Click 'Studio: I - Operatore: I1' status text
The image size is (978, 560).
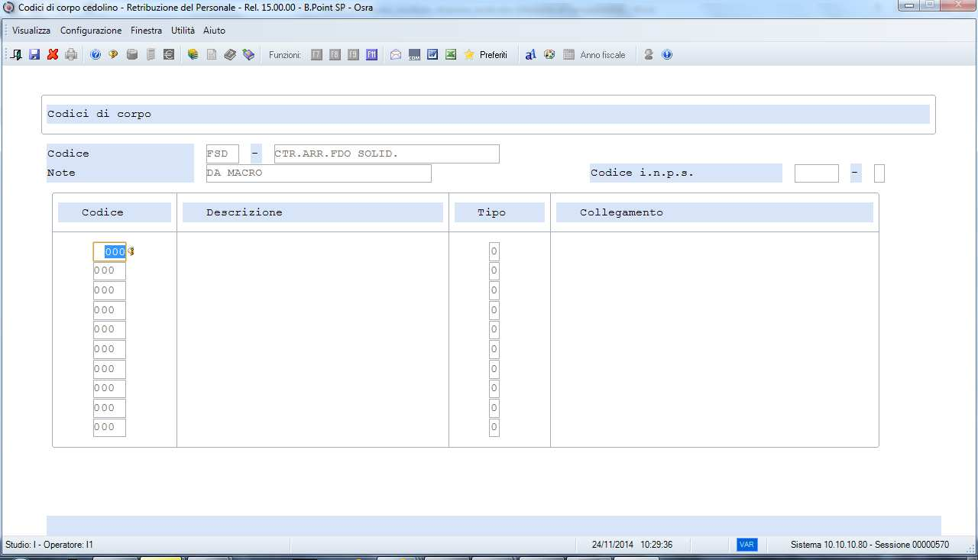(49, 545)
